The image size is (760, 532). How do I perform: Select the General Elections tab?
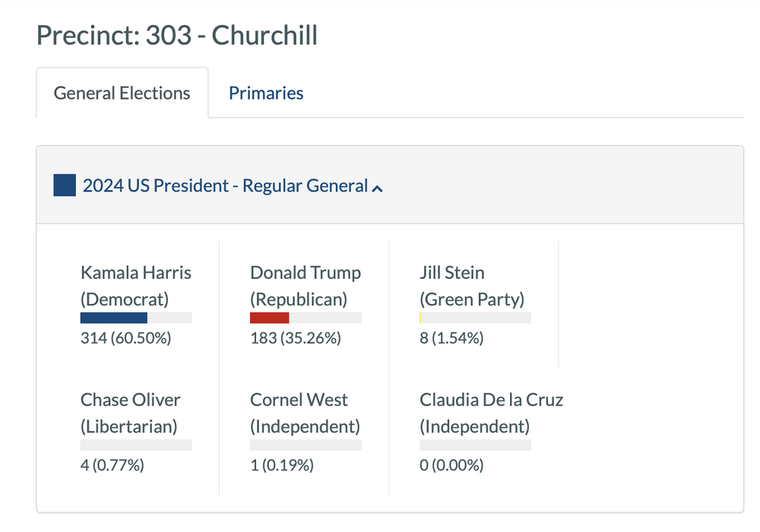point(122,93)
